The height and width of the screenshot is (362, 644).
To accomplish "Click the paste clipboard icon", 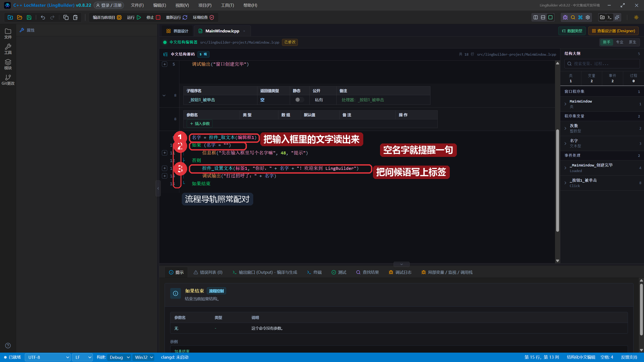I will (x=75, y=17).
